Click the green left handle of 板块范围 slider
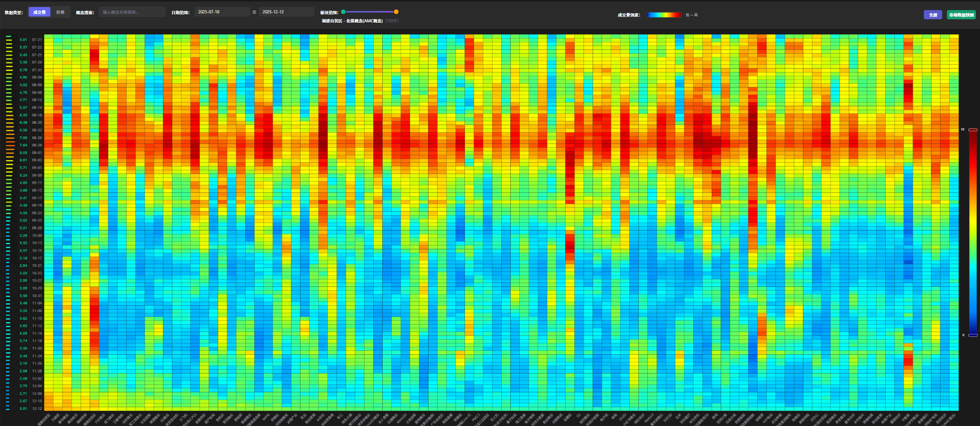The image size is (980, 426). coord(344,12)
